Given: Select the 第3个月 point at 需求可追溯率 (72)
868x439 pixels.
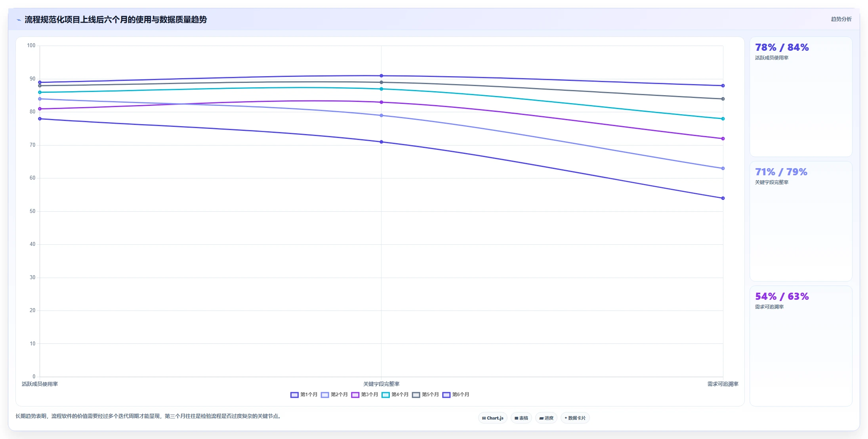Looking at the screenshot, I should [723, 139].
